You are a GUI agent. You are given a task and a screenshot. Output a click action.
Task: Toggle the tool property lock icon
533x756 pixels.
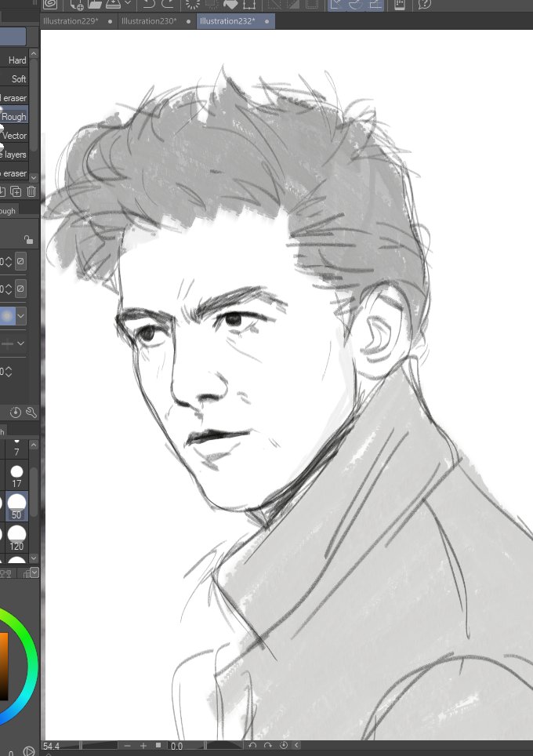(28, 240)
